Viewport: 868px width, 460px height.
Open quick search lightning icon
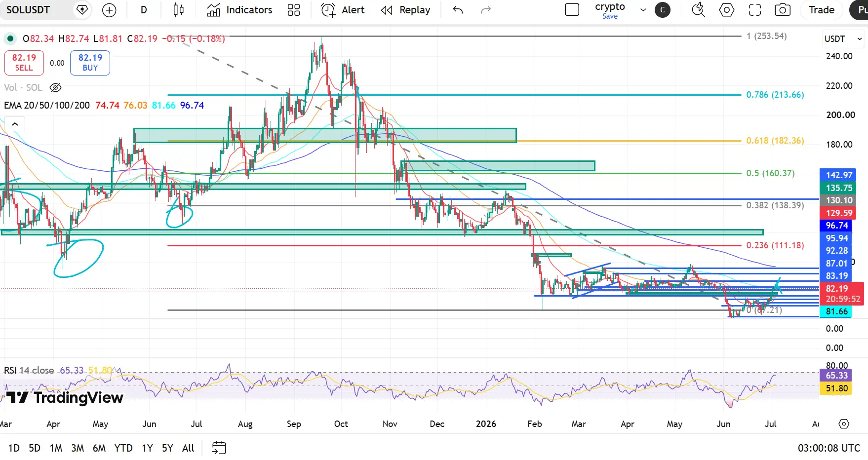[x=698, y=10]
